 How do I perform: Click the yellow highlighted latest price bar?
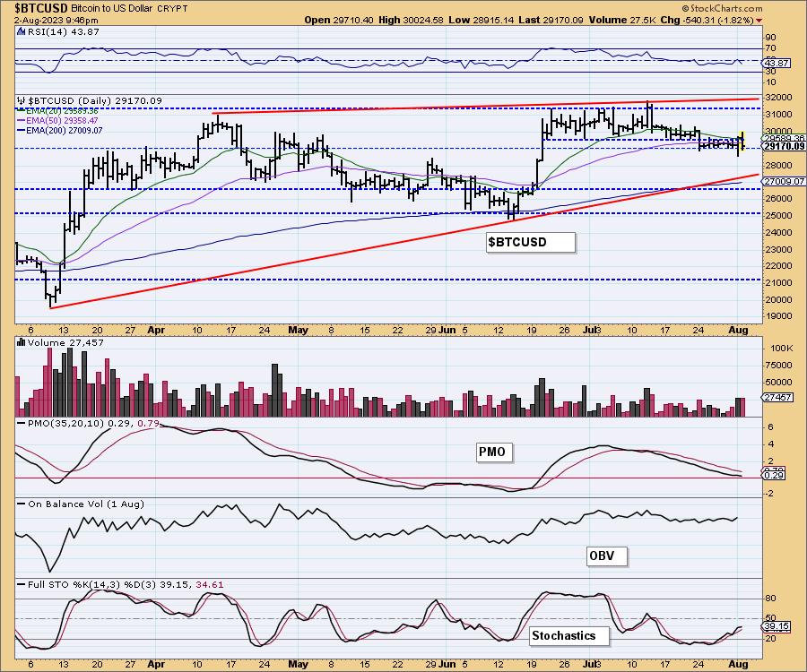tap(742, 143)
